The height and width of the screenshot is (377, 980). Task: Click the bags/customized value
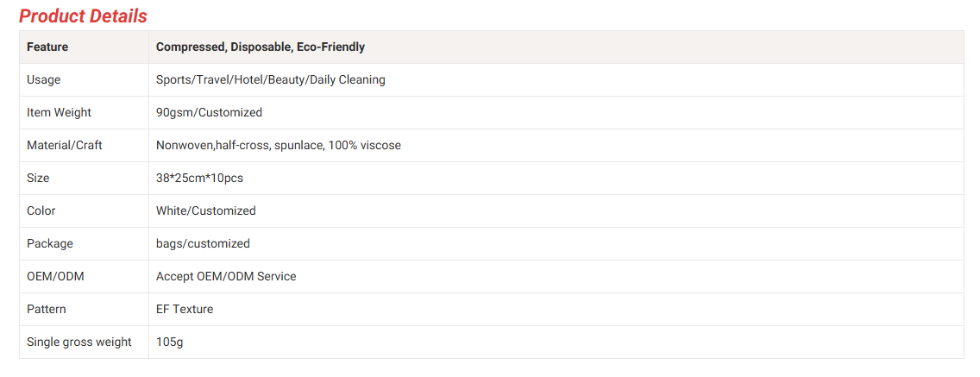pyautogui.click(x=203, y=243)
